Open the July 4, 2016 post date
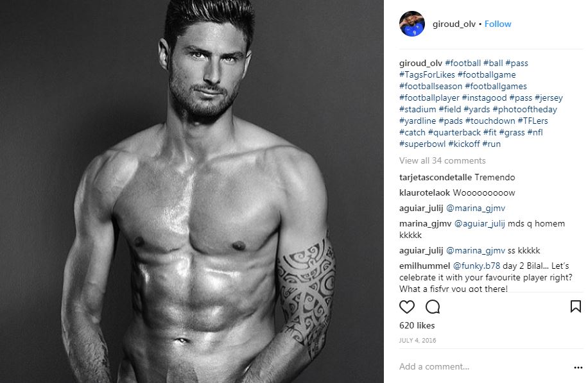588x383 pixels. [x=417, y=341]
